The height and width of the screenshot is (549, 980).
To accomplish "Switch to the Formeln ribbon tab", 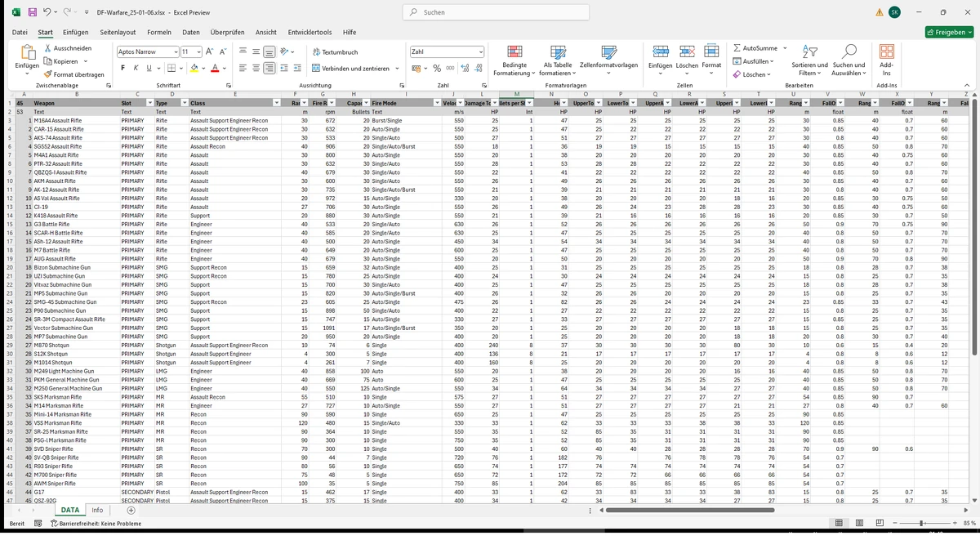I will [159, 32].
